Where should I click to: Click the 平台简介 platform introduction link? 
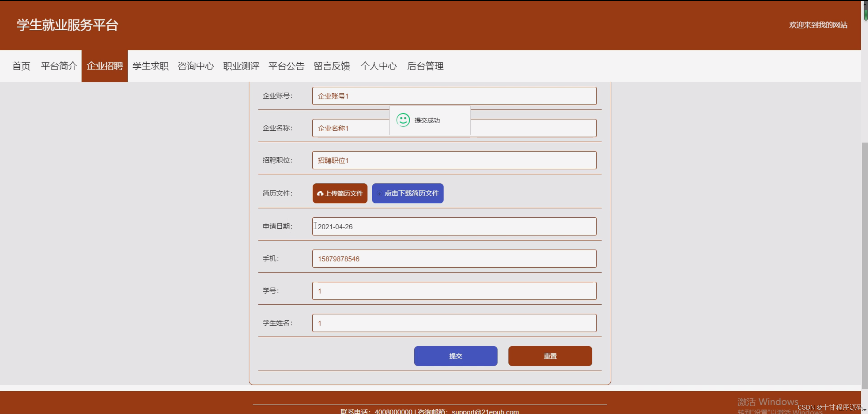[x=59, y=66]
